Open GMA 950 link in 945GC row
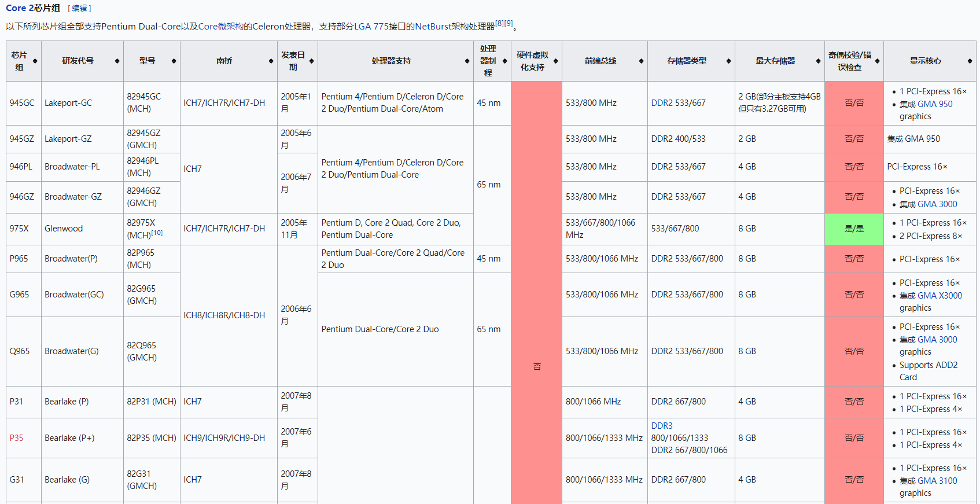The height and width of the screenshot is (504, 980). [x=935, y=104]
